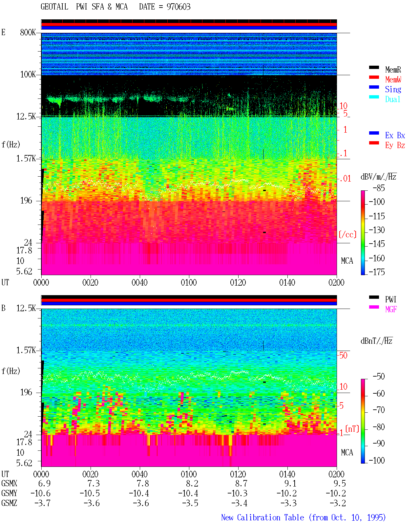This screenshot has height=523, width=420.
Task: Click the GSMX value 6.9
Action: coord(45,484)
